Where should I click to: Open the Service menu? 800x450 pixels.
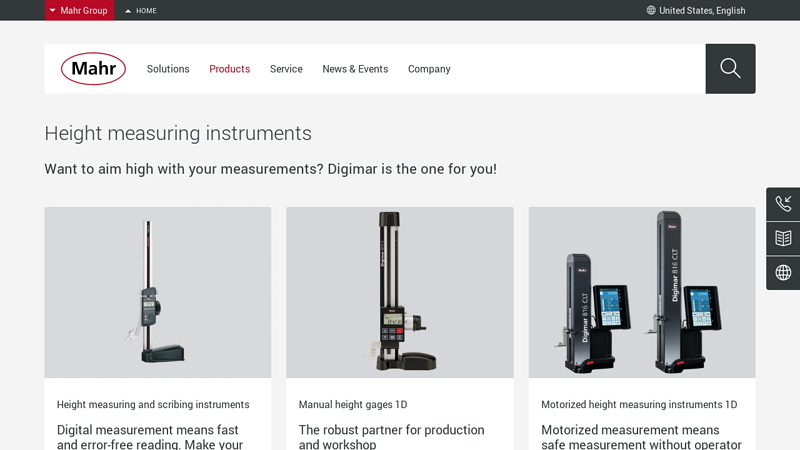pos(286,69)
